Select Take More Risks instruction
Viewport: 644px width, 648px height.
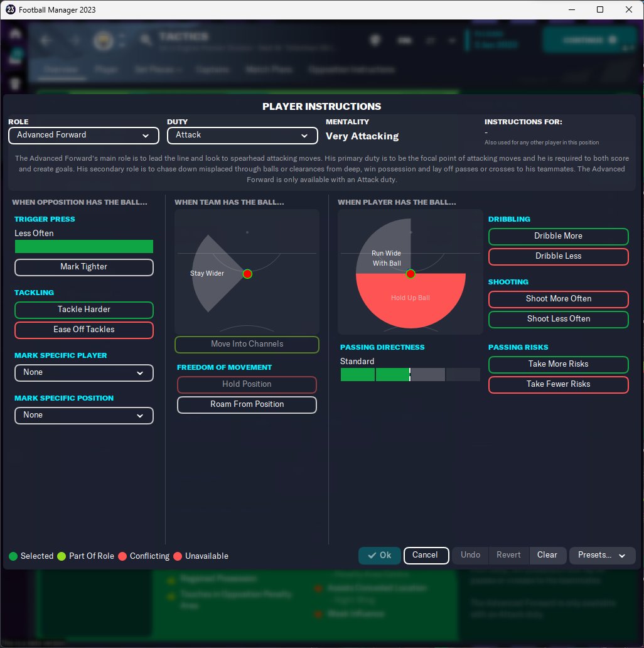559,364
